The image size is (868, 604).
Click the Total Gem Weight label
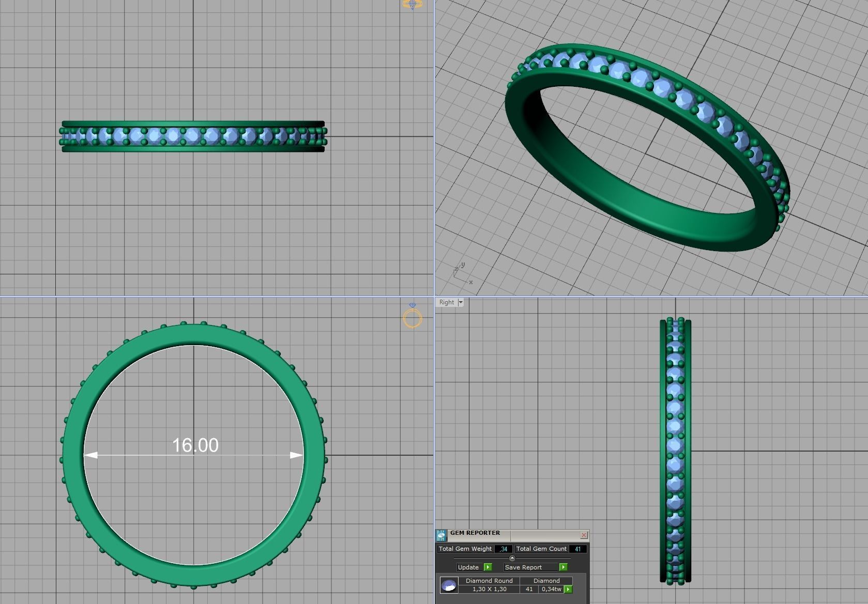(x=465, y=549)
